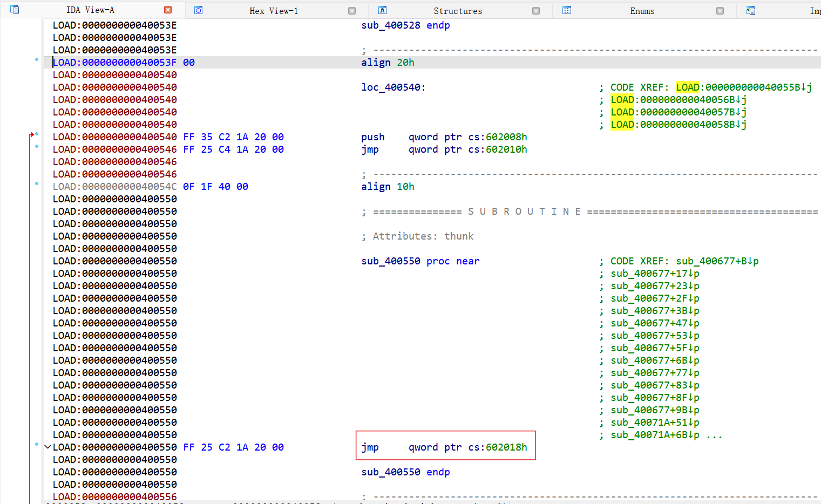Toggle breakpoint dot at address 400546 jmp
Image resolution: width=821 pixels, height=504 pixels.
click(37, 146)
